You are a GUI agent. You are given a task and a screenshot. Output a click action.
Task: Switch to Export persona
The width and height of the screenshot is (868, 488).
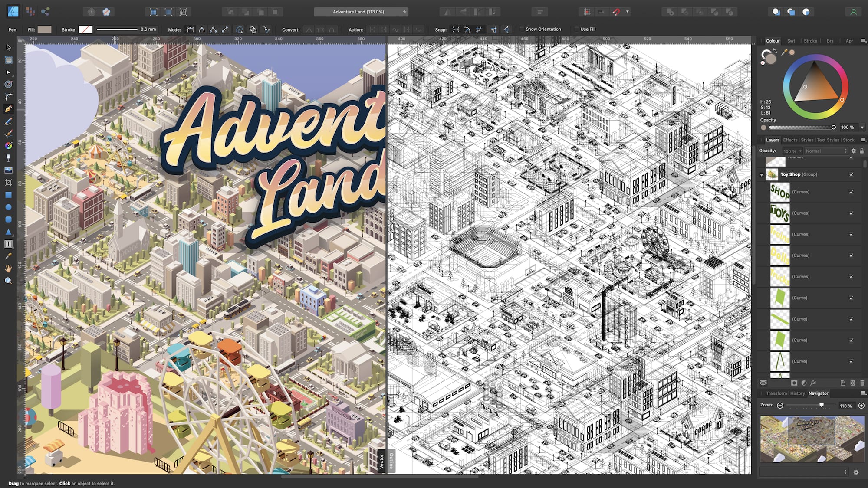click(45, 12)
